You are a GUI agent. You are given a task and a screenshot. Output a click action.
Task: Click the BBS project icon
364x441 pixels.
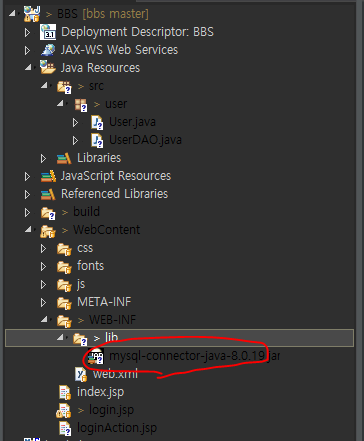pos(32,14)
